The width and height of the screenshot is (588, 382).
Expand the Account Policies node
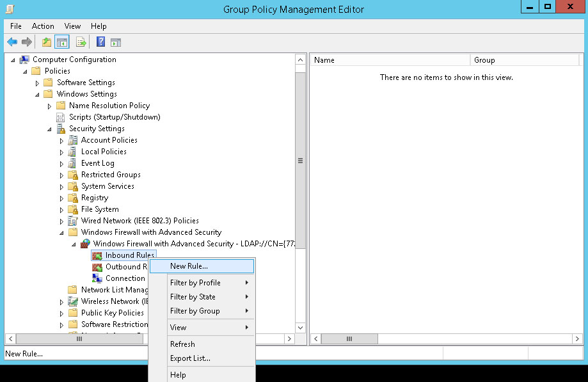[62, 141]
